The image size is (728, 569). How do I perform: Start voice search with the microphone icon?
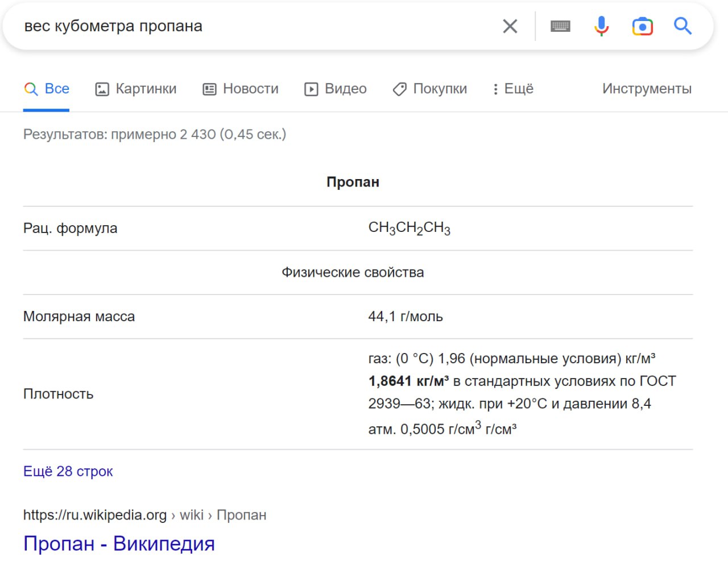coord(601,26)
